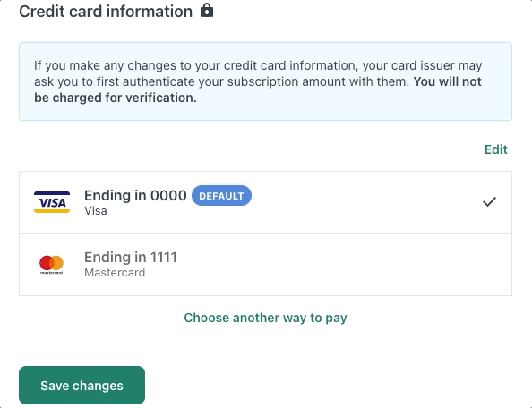This screenshot has width=532, height=408.
Task: Click the checkmark on the Visa row
Action: (489, 201)
